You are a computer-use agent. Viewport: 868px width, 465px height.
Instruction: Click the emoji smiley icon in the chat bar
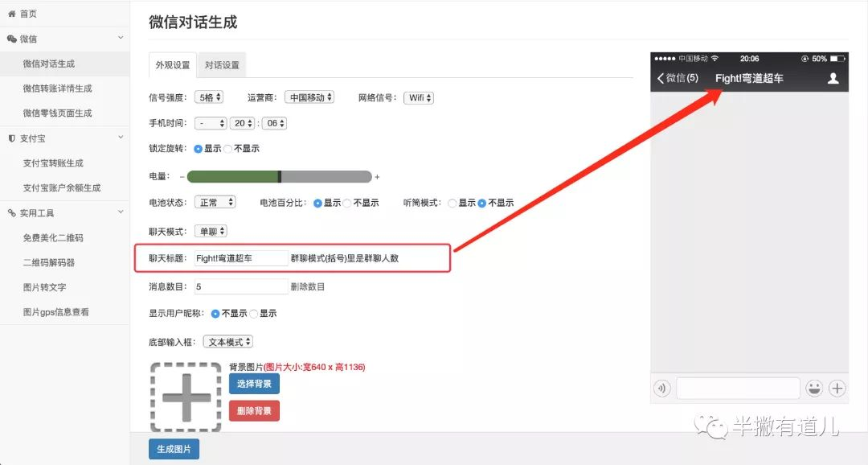coord(814,389)
